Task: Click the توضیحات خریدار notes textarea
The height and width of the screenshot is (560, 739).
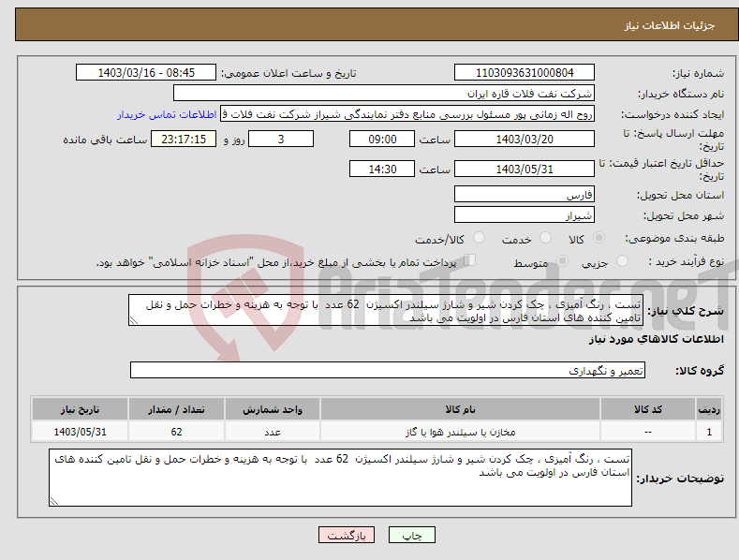Action: coord(340,478)
